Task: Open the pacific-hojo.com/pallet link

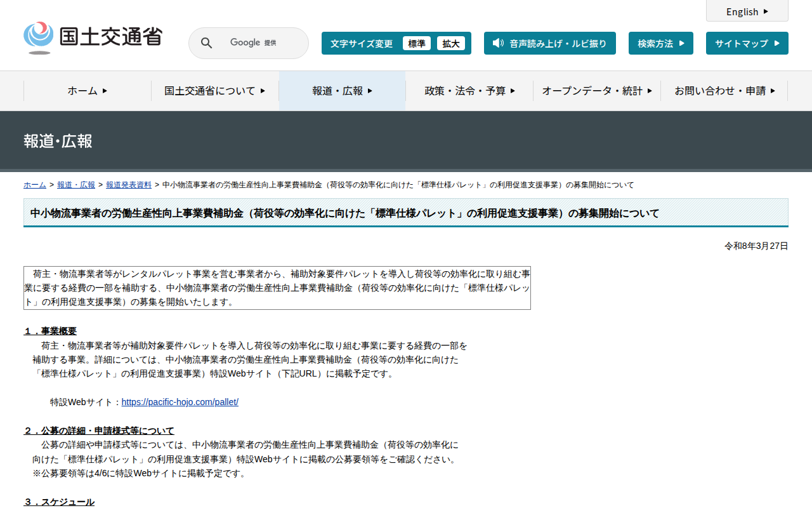Action: 180,402
